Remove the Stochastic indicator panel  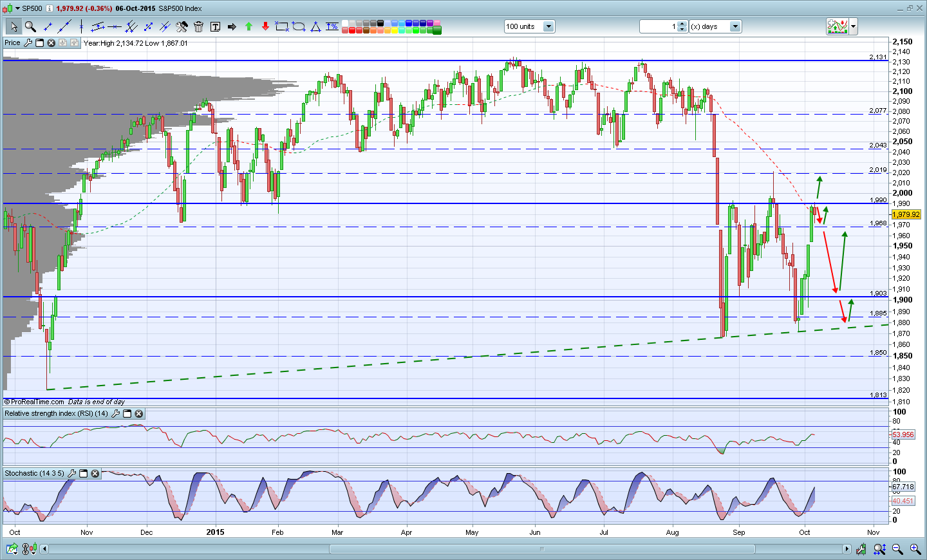[x=95, y=474]
